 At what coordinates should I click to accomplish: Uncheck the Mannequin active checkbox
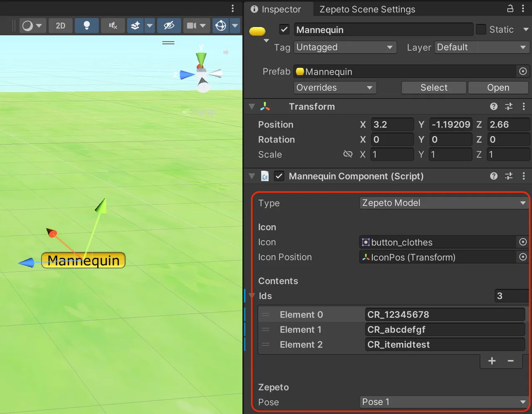284,30
